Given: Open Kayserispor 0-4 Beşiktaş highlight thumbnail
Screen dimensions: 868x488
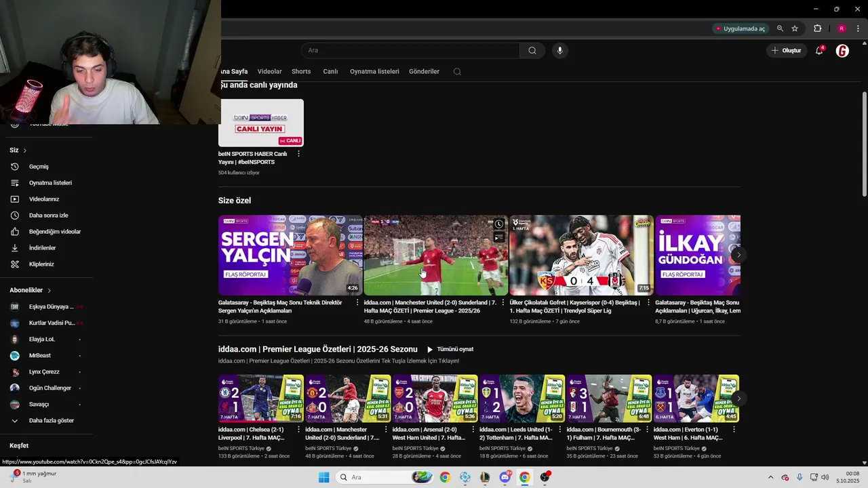Looking at the screenshot, I should click(581, 255).
